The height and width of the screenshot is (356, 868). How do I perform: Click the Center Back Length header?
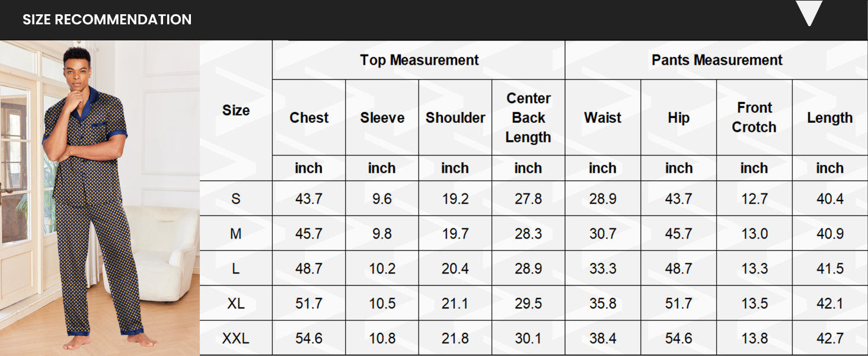tap(528, 117)
